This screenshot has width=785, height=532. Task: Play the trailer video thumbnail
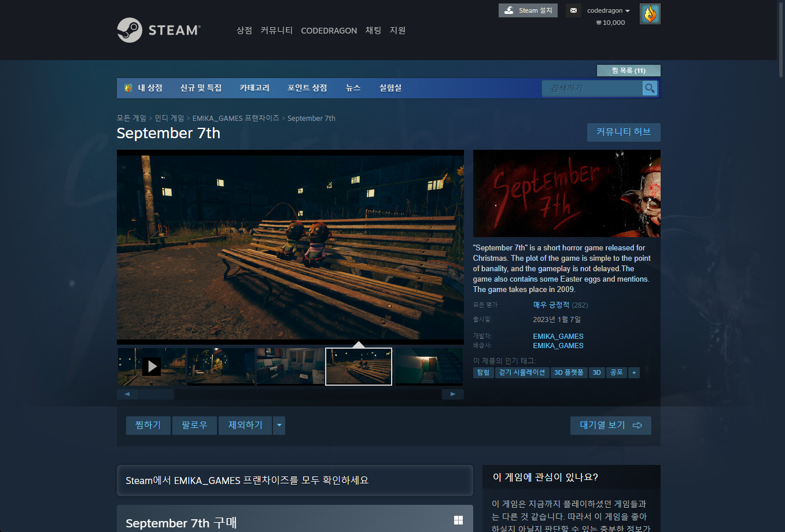coord(152,366)
